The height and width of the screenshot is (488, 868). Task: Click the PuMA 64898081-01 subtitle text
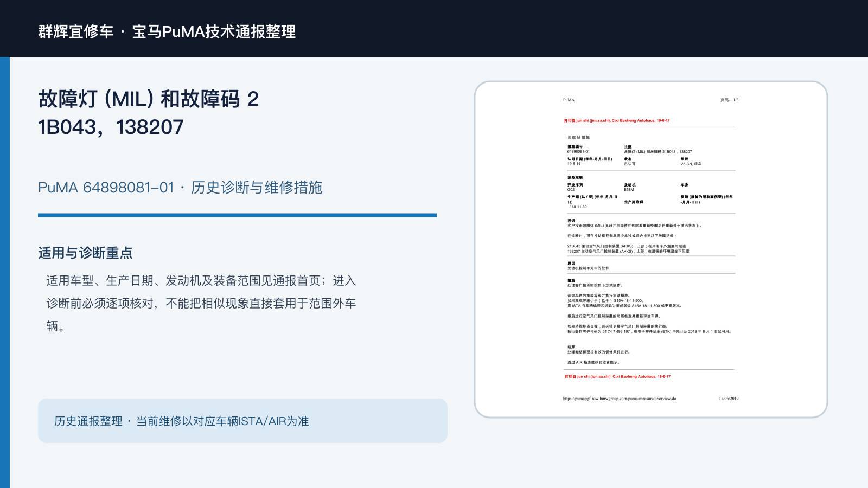click(180, 188)
